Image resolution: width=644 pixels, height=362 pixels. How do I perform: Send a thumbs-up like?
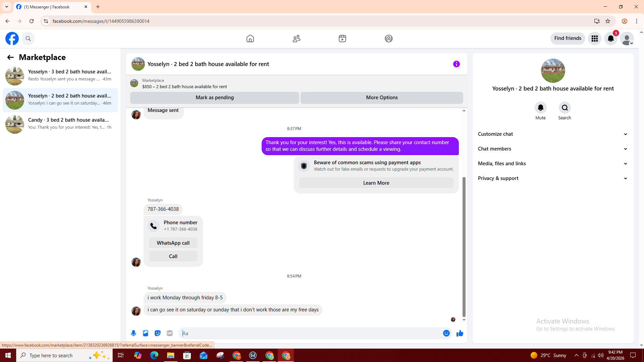[x=460, y=333]
